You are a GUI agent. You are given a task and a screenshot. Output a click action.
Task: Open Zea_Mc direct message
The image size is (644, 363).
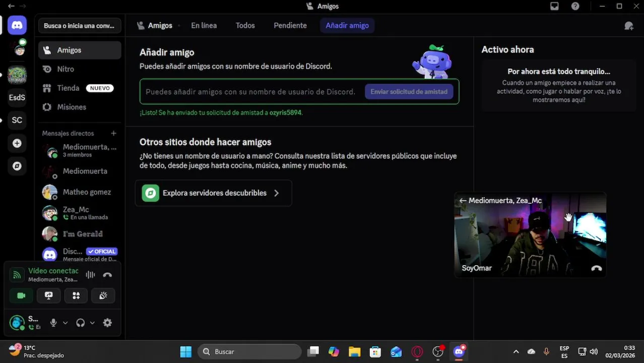tap(80, 213)
